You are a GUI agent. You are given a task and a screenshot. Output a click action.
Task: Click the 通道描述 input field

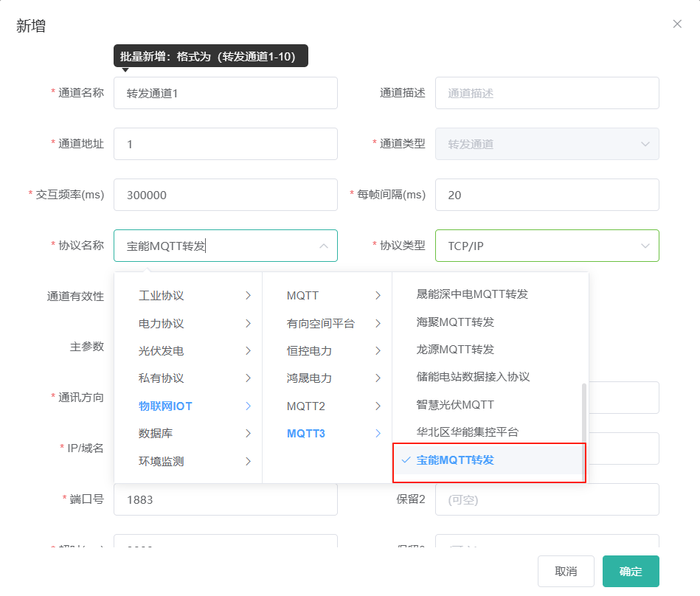point(546,94)
